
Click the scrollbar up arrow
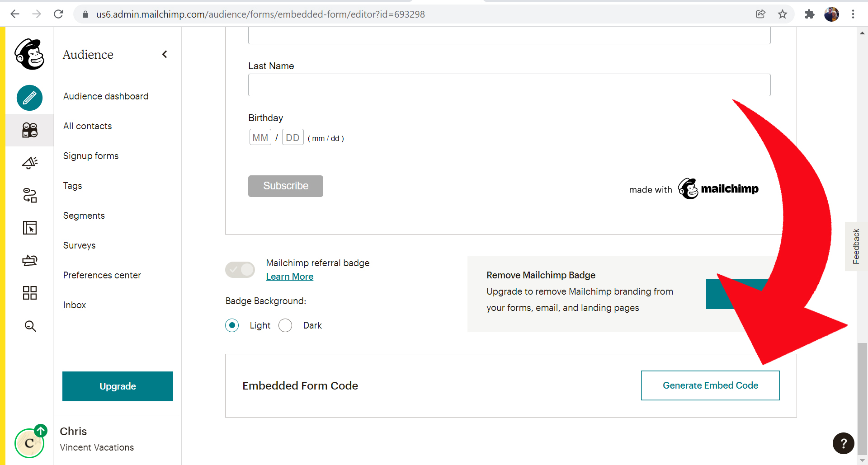(863, 33)
